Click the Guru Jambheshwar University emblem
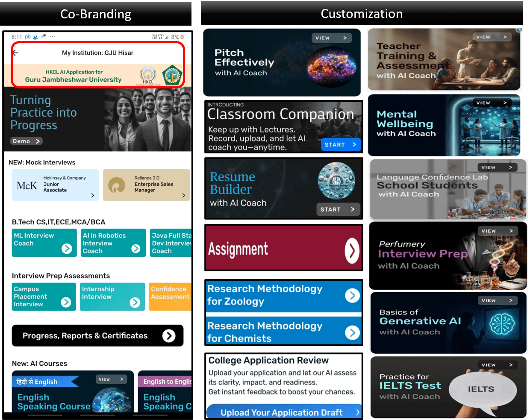Viewport: 530px width, 420px height. tap(172, 75)
